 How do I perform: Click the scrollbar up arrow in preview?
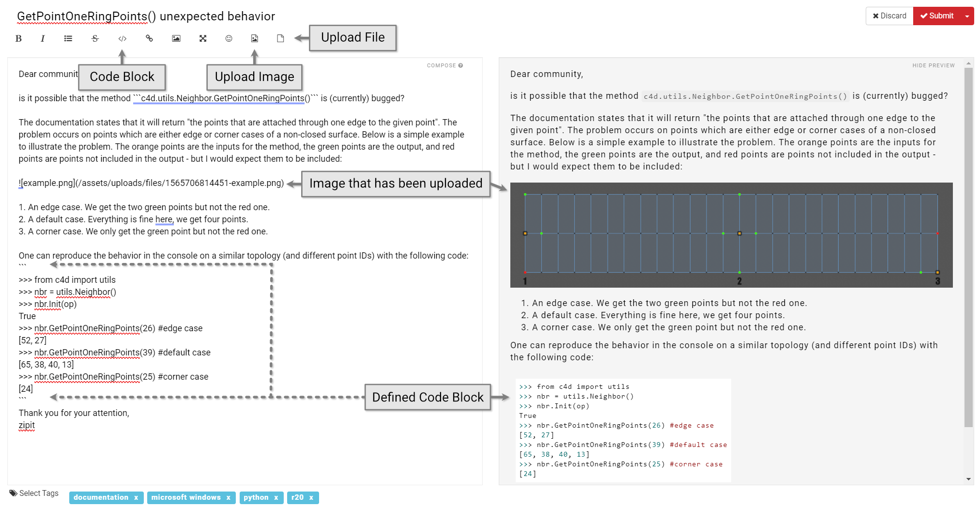pyautogui.click(x=968, y=63)
